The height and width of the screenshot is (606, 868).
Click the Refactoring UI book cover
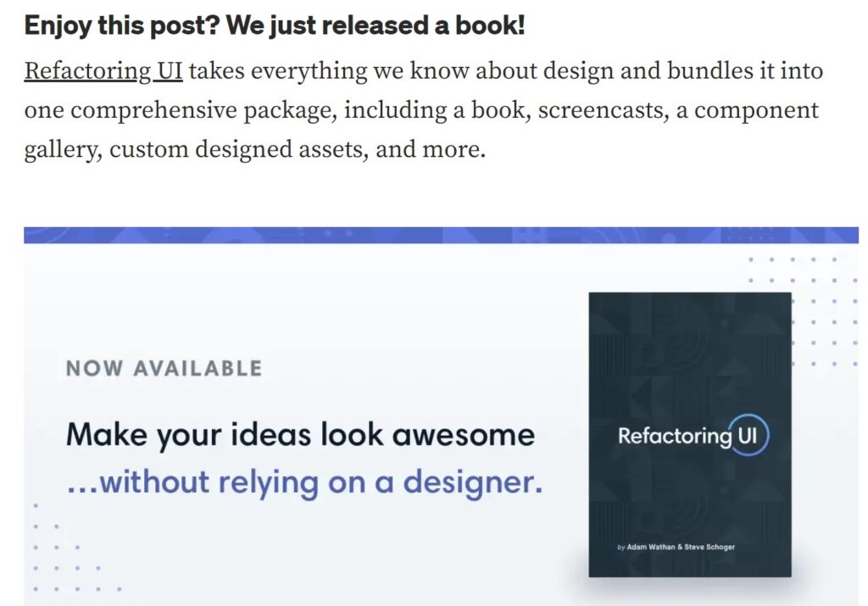click(x=690, y=435)
